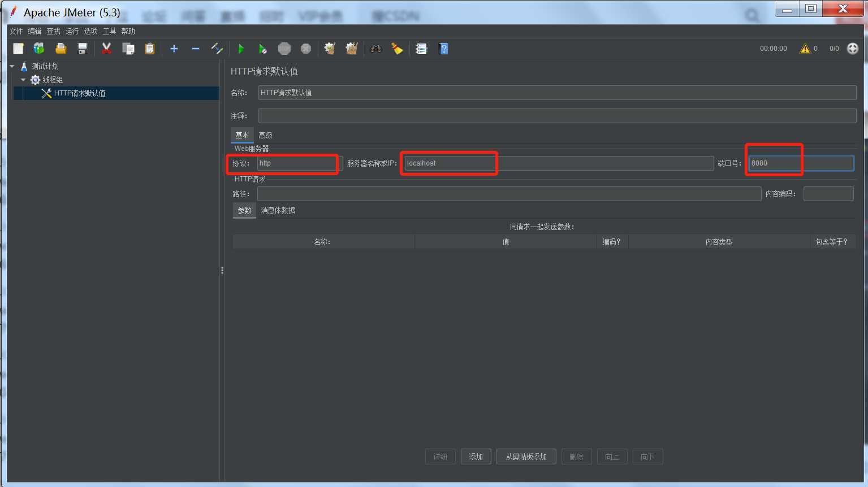The height and width of the screenshot is (487, 868).
Task: Open the 编辑 menu
Action: click(34, 31)
